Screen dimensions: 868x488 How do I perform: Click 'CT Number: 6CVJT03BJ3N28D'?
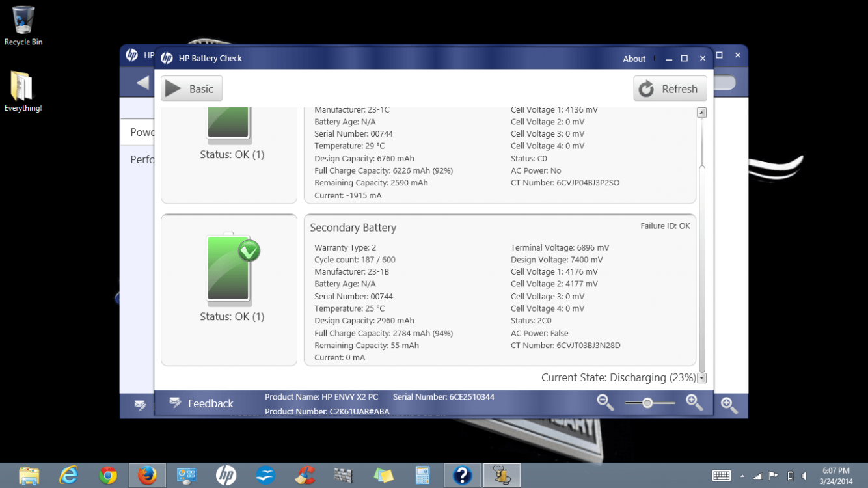[565, 346]
